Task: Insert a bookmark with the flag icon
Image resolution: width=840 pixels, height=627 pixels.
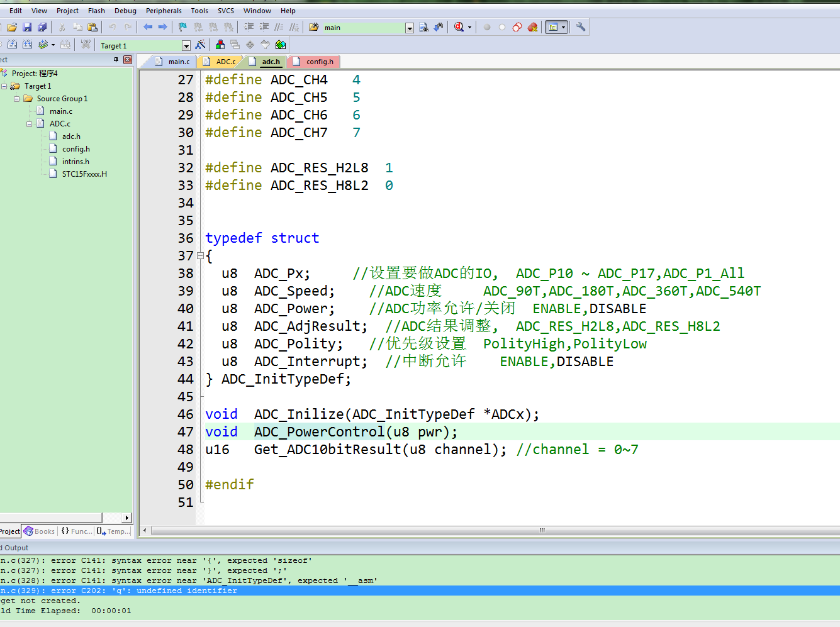Action: [182, 27]
